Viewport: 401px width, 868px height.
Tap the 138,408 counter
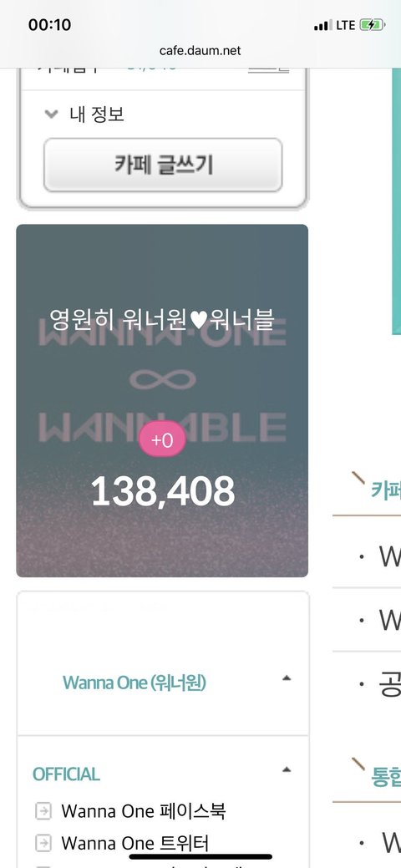pos(163,491)
